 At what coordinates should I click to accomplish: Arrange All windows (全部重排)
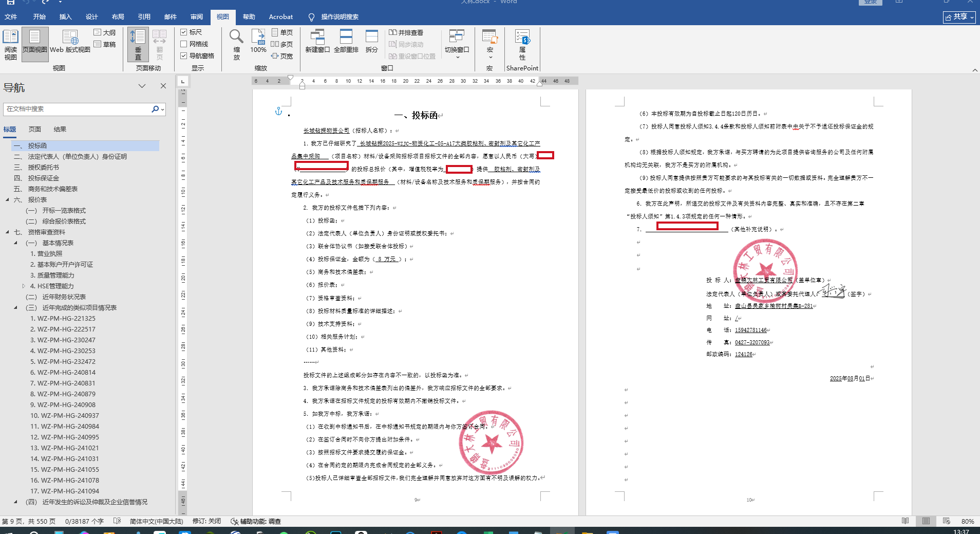tap(346, 42)
